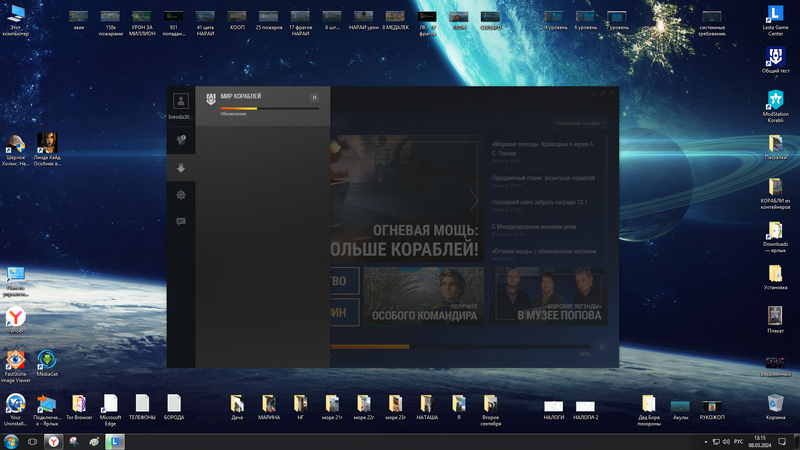The image size is (800, 450).
Task: Open news Последний шанс забрать награды 13.1
Action: point(539,202)
